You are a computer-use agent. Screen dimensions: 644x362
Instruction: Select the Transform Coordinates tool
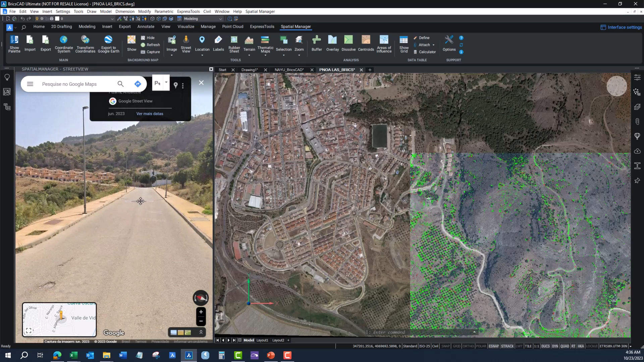pos(85,44)
